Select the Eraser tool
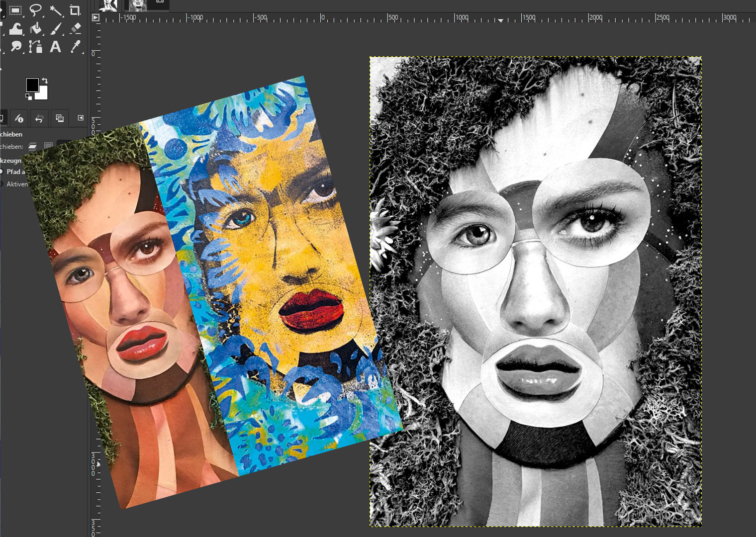756x537 pixels. [76, 28]
